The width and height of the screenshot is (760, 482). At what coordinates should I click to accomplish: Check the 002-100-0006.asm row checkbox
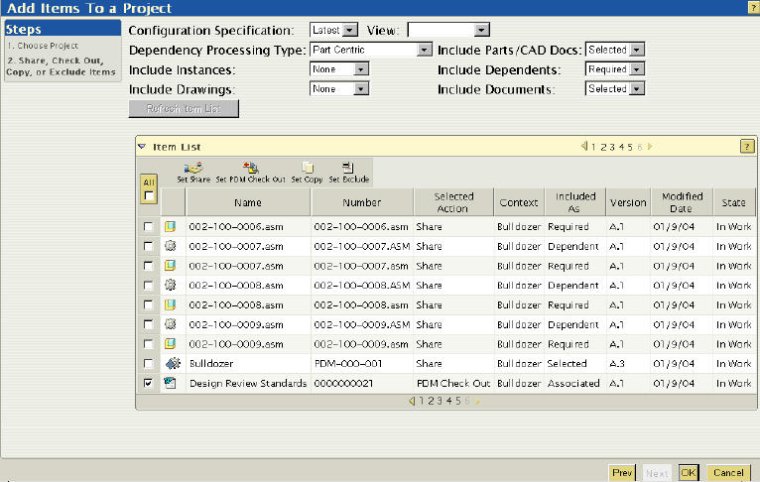tap(148, 226)
